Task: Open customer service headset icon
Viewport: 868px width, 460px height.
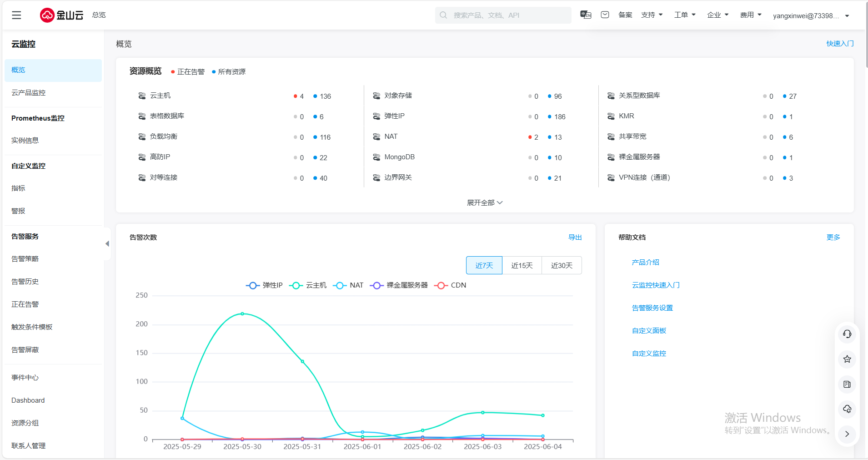Action: pos(847,334)
